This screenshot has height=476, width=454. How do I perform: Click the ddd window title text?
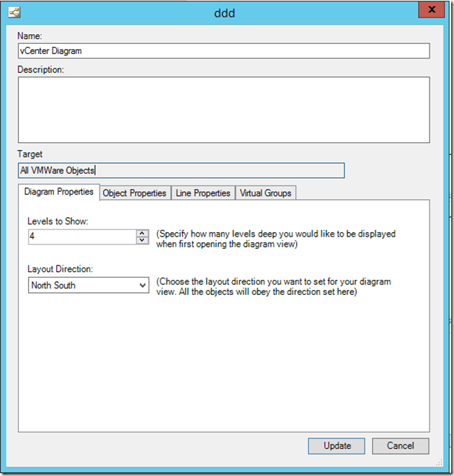tap(226, 12)
